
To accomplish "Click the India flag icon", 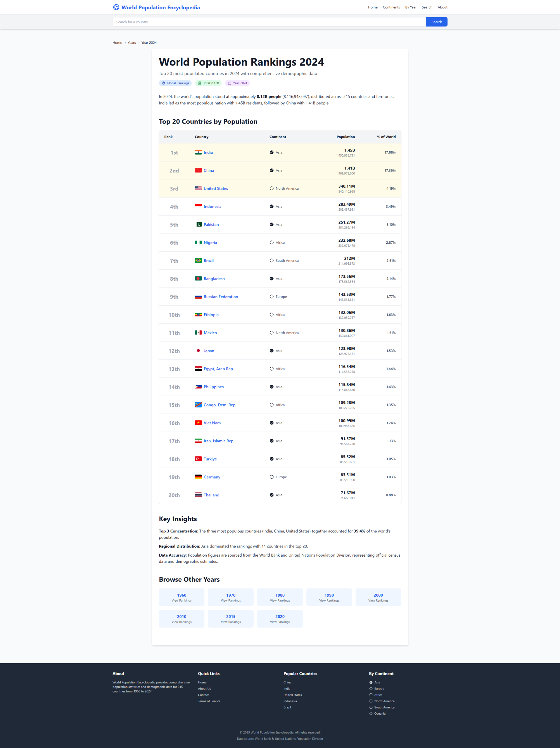I will [198, 153].
